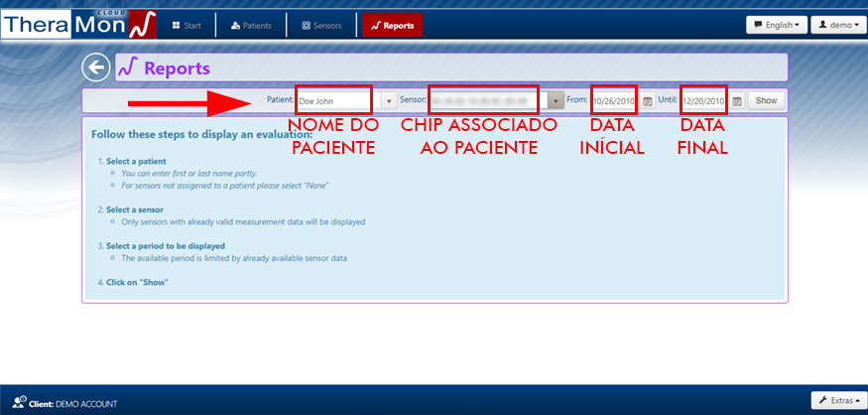Open the Until date calendar picker
The width and height of the screenshot is (868, 415).
tap(737, 101)
